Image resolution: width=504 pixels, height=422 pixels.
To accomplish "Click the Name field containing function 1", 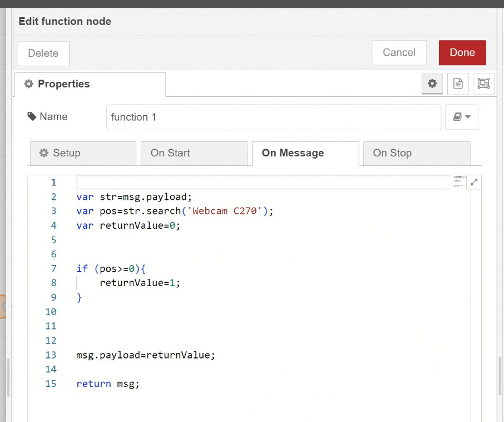I will (x=274, y=117).
